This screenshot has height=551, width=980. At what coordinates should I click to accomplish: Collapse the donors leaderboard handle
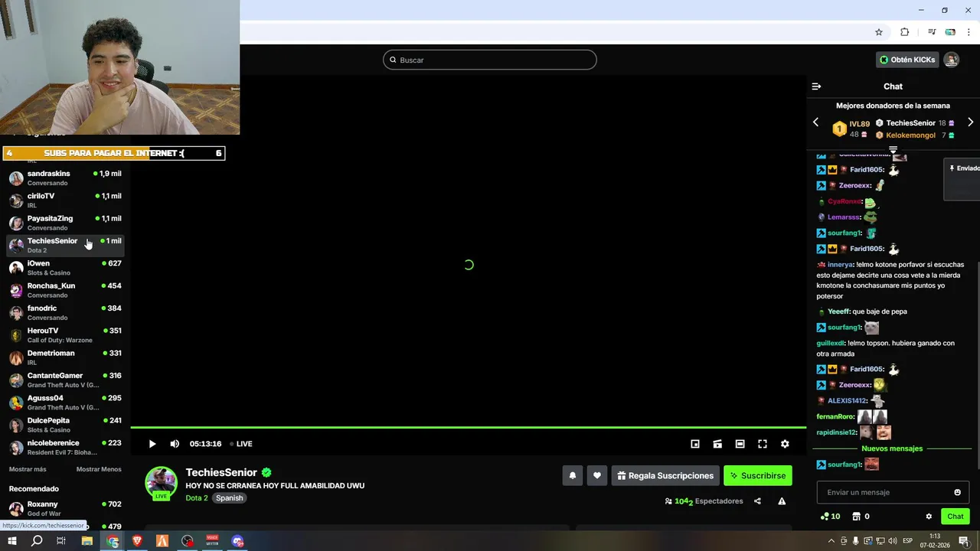(893, 150)
